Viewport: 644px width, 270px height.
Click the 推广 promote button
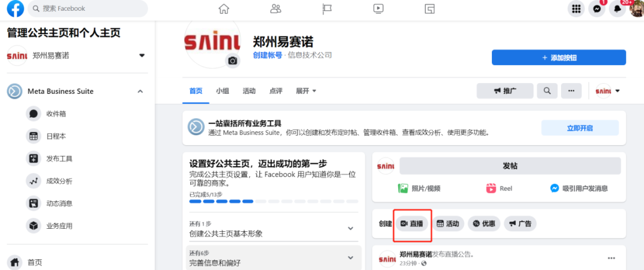tap(505, 91)
